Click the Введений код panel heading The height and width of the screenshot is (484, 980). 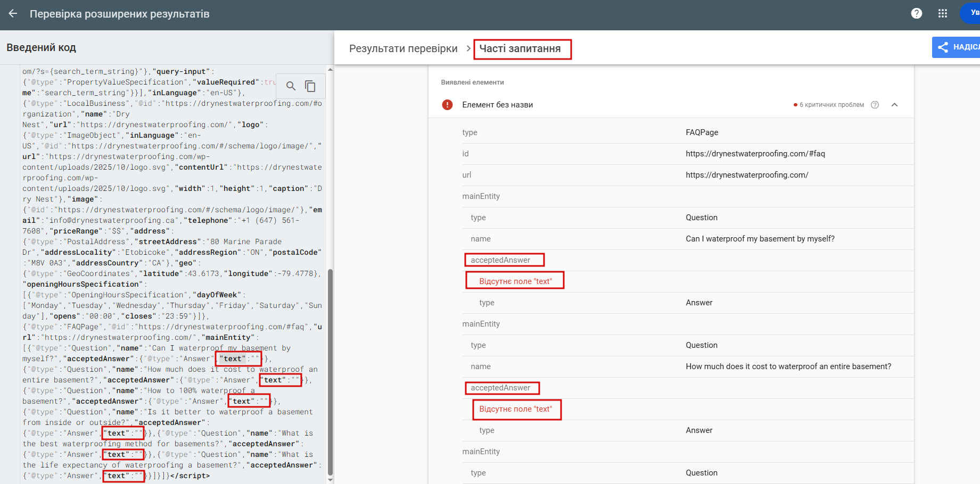(x=42, y=47)
